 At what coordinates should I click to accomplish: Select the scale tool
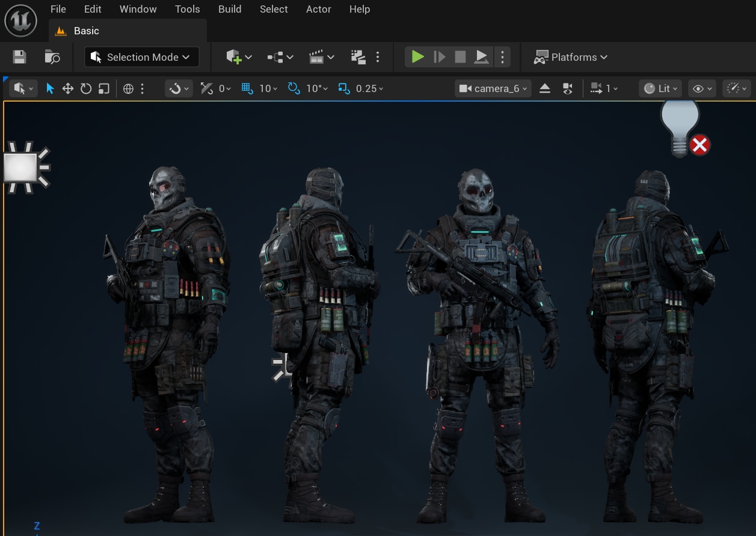(x=104, y=88)
